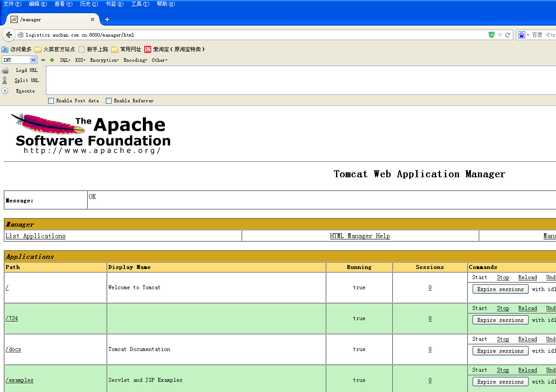Expand the XSS dropdown menu
The height and width of the screenshot is (392, 556).
pos(80,60)
